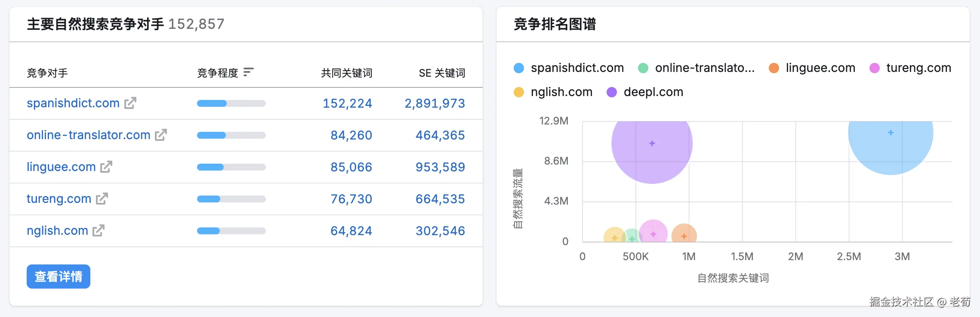Toggle nglish.com legend yellow dot

519,92
